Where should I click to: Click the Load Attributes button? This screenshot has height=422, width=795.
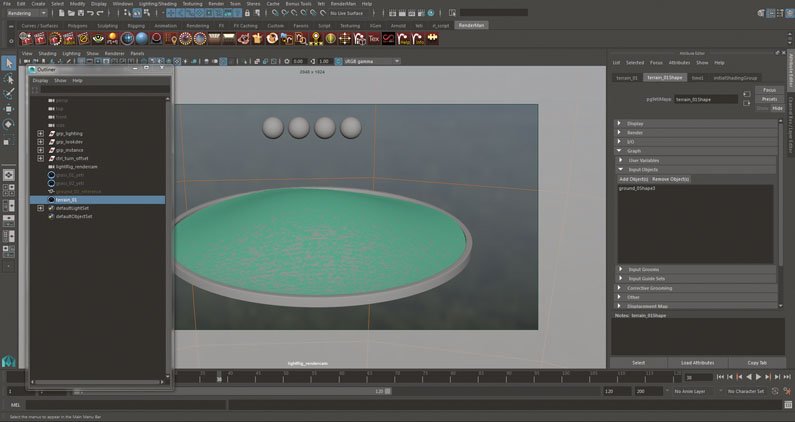tap(697, 363)
